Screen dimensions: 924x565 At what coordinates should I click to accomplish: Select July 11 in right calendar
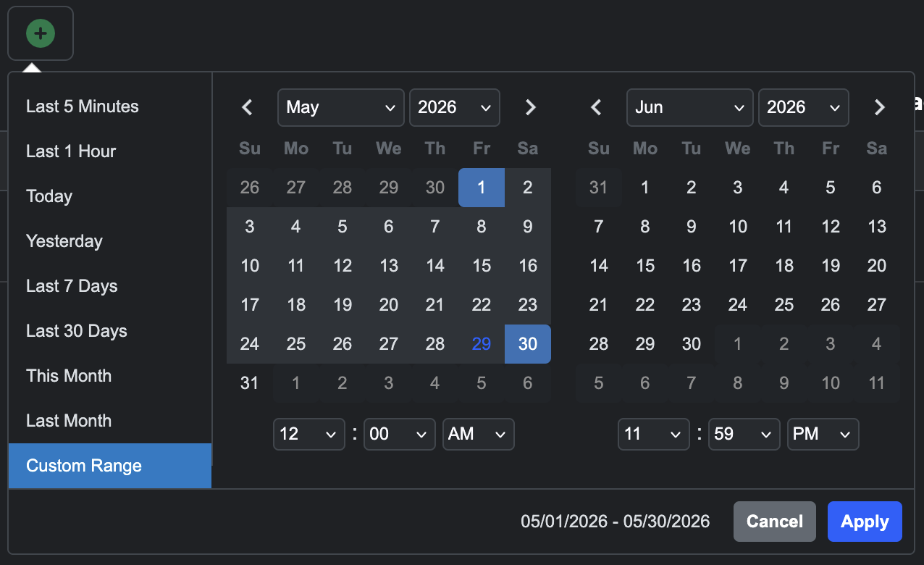tap(877, 383)
